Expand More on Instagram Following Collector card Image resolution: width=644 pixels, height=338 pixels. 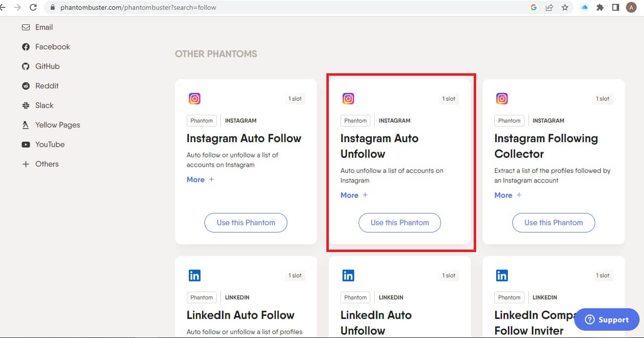click(507, 195)
